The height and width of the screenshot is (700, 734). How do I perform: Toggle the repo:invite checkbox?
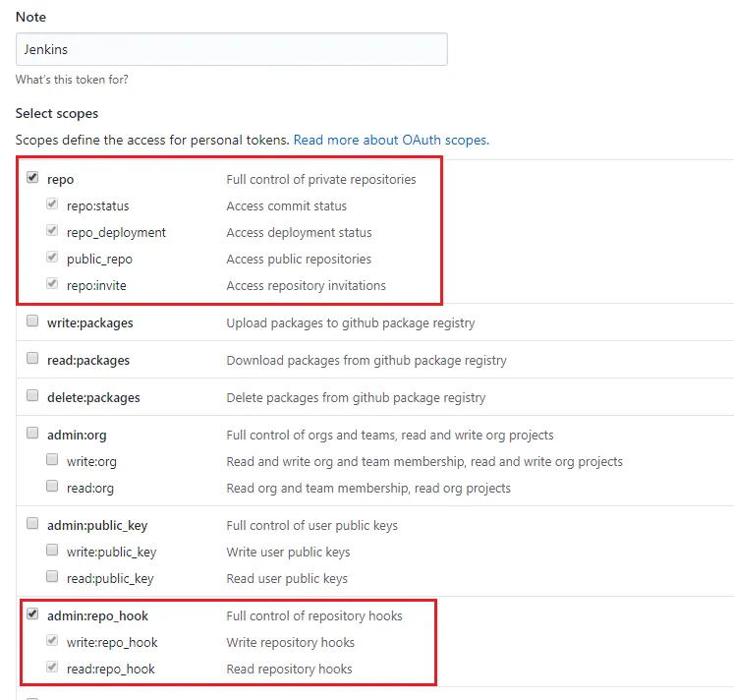(52, 285)
